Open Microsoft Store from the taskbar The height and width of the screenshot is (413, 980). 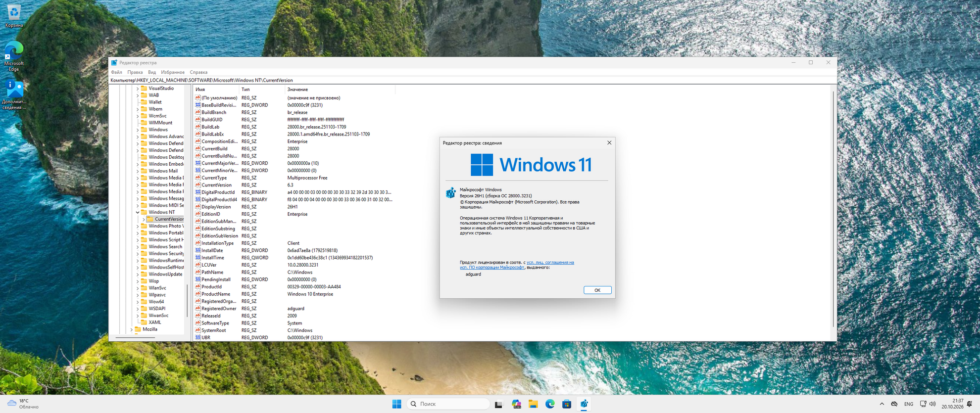pos(567,404)
